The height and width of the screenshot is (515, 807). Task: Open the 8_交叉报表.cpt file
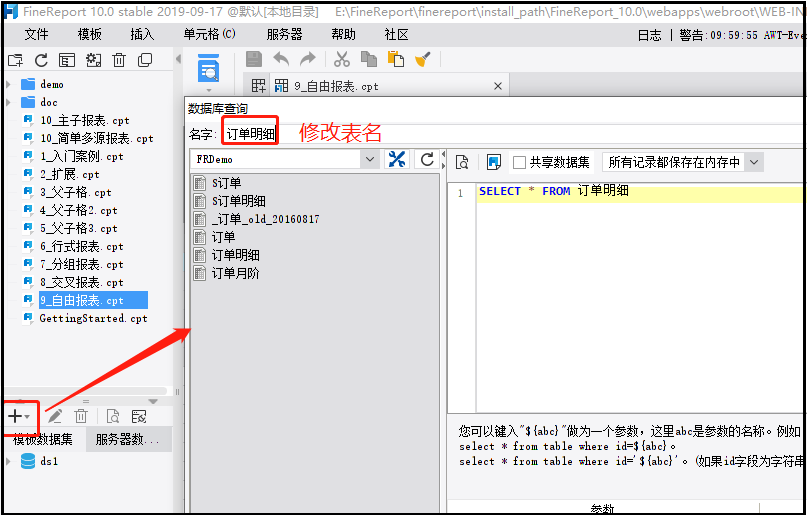[81, 283]
